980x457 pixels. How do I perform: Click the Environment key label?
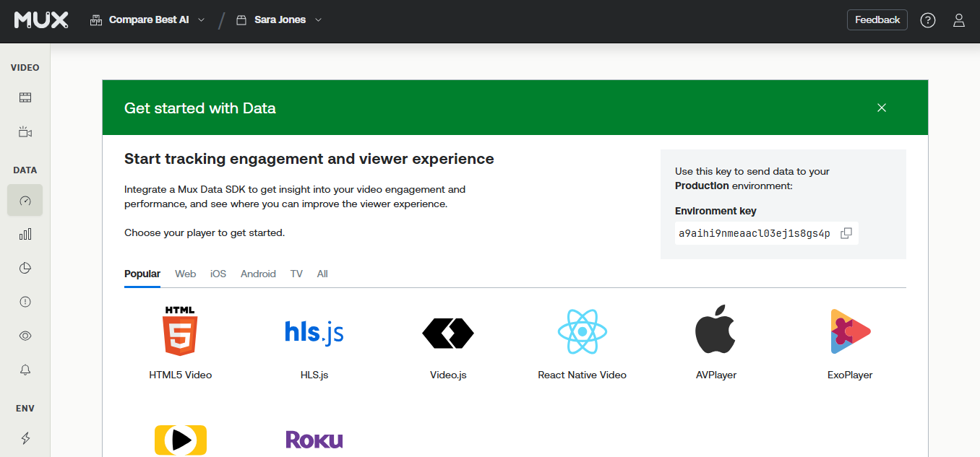point(715,211)
